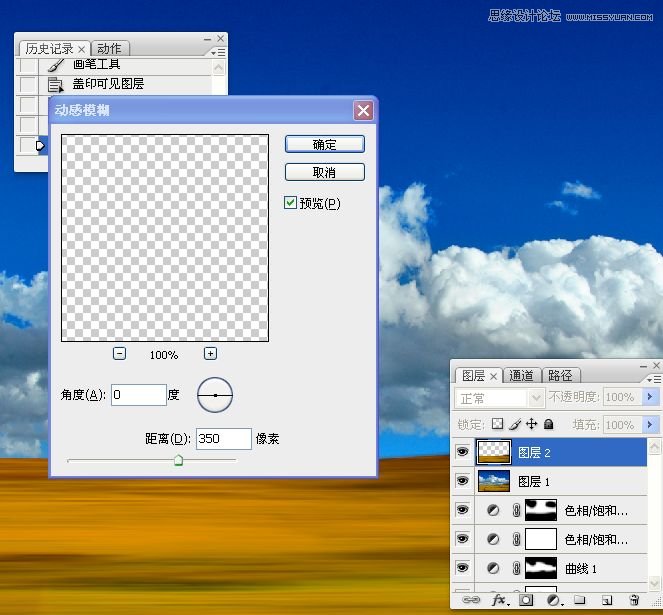Toggle visibility of the black-mask 色相/饱和 layer

pos(463,510)
